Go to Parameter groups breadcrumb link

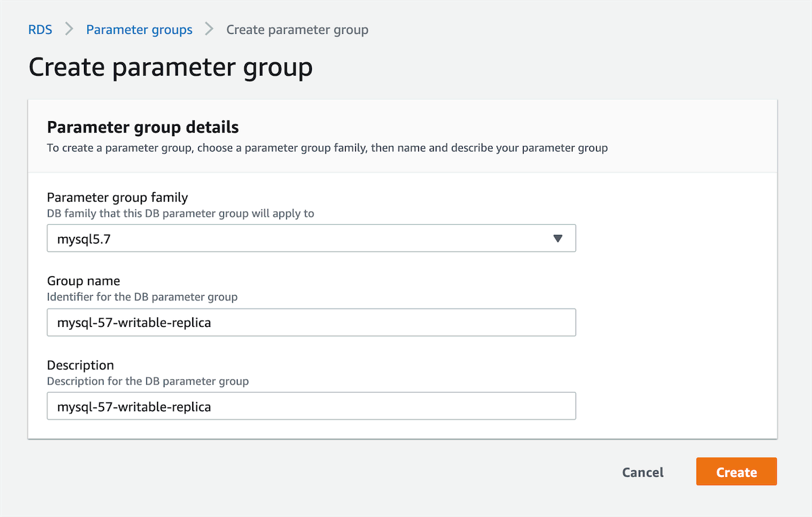[139, 30]
